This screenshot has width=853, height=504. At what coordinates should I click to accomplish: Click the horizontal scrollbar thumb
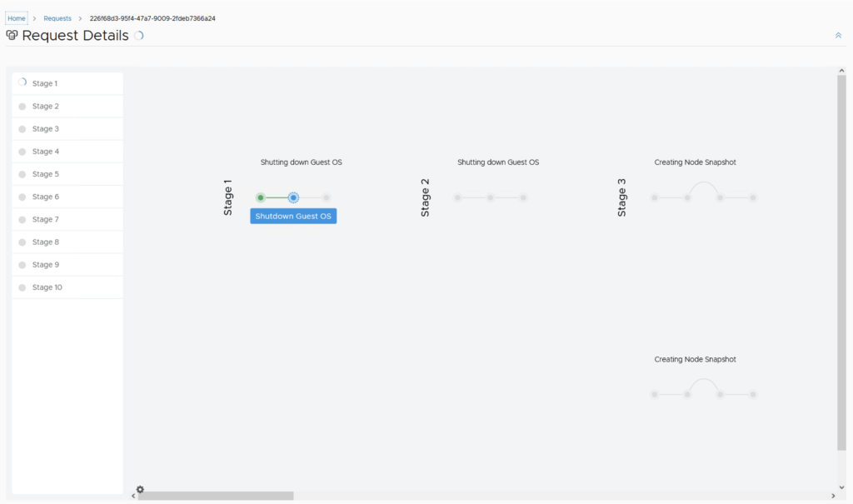pos(215,496)
